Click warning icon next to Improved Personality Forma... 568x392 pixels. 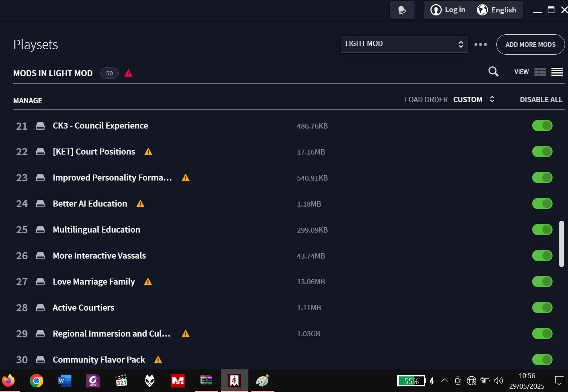click(x=185, y=178)
